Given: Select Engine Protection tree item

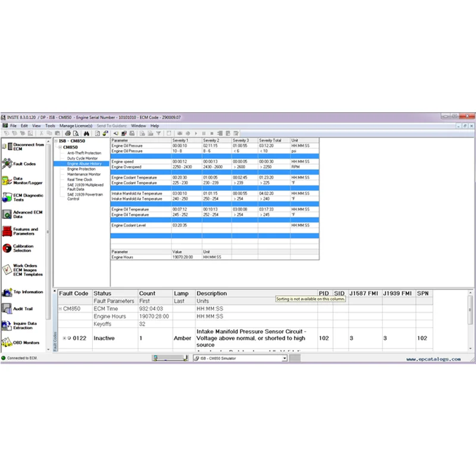Looking at the screenshot, I should [81, 169].
